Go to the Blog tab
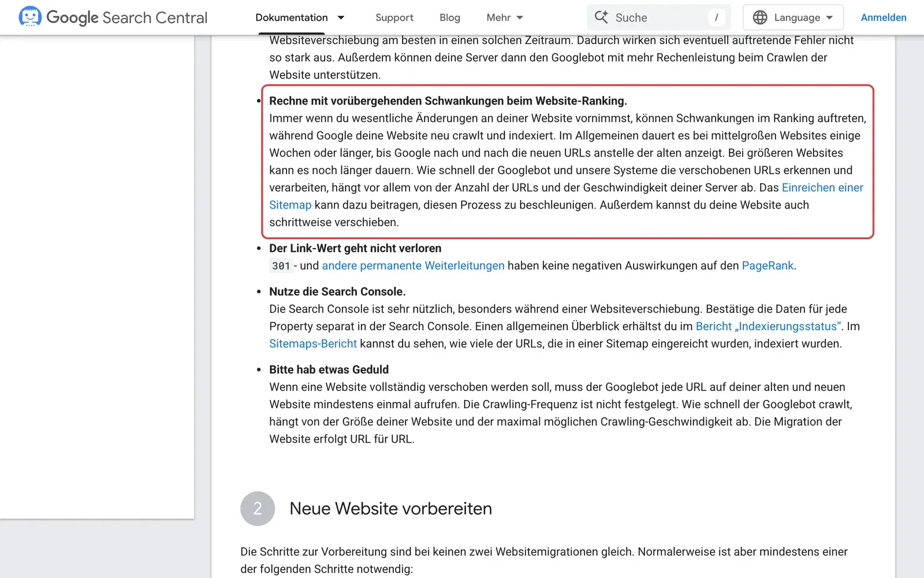The image size is (924, 578). click(x=450, y=17)
